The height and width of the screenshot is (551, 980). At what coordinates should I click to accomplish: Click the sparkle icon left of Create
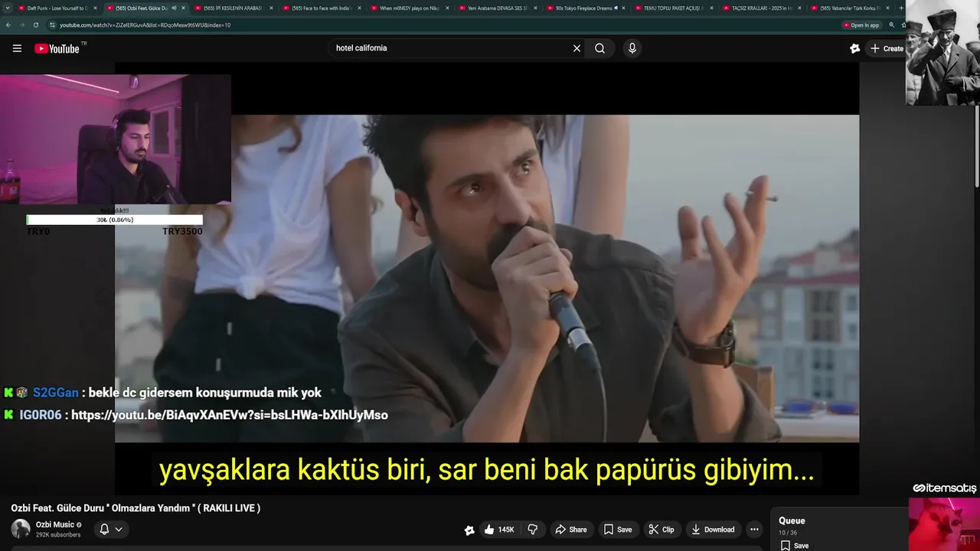(854, 48)
